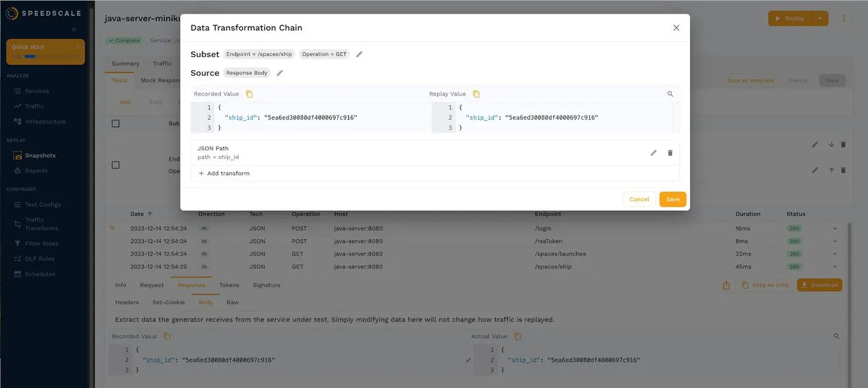Tick the second transform row checkbox
The height and width of the screenshot is (388, 868).
116,165
